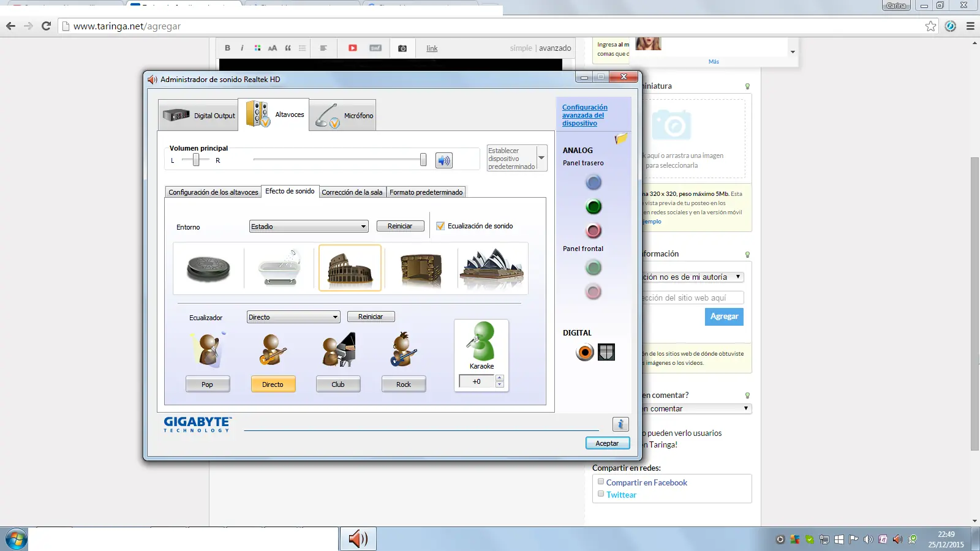Click the Club pianist equalizer icon
Viewport: 980px width, 551px height.
(339, 350)
